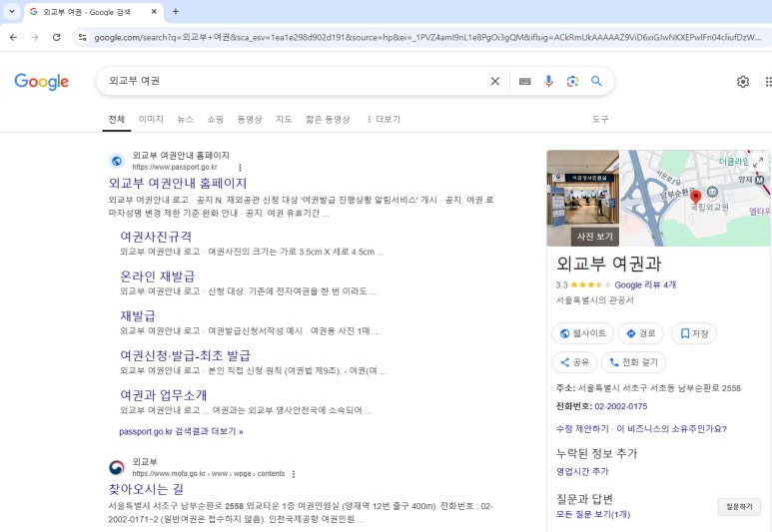Screen dimensions: 772x532
Task: Open the 여권사진규격 sitelink
Action: [156, 237]
